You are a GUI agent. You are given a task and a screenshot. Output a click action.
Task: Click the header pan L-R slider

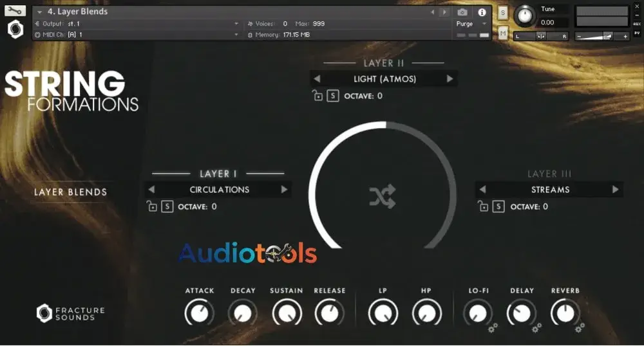click(541, 37)
